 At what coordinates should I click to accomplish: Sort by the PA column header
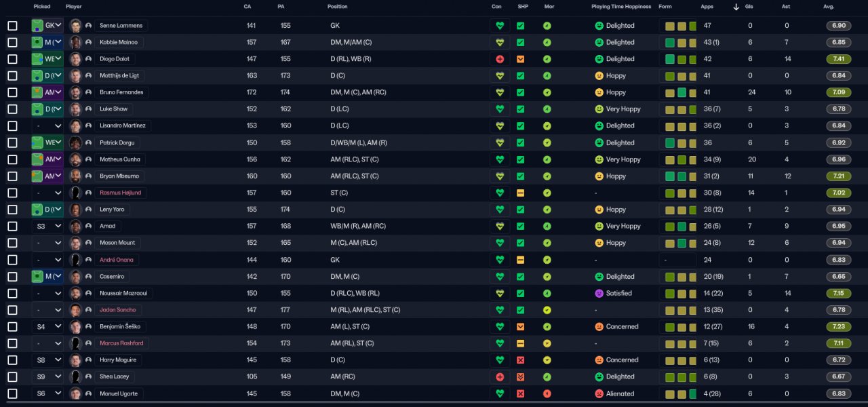click(x=281, y=7)
